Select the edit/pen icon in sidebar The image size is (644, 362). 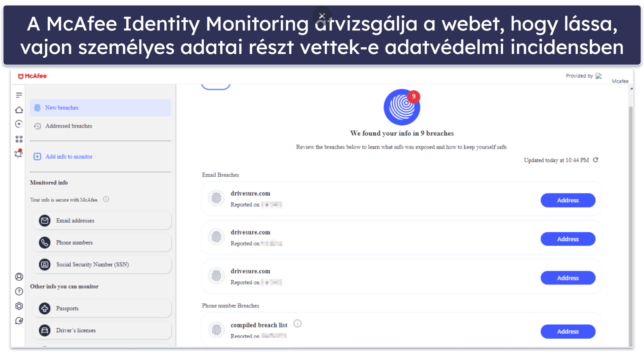[x=18, y=321]
